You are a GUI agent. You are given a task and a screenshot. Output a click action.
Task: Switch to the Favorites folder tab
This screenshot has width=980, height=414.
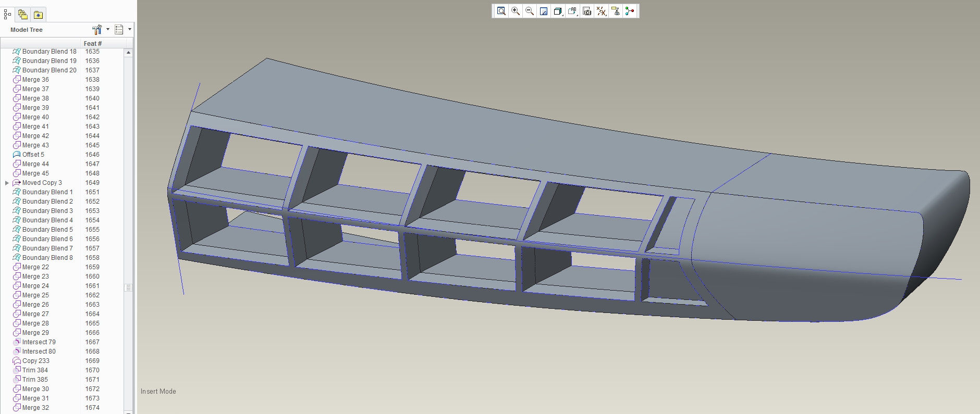click(x=38, y=15)
